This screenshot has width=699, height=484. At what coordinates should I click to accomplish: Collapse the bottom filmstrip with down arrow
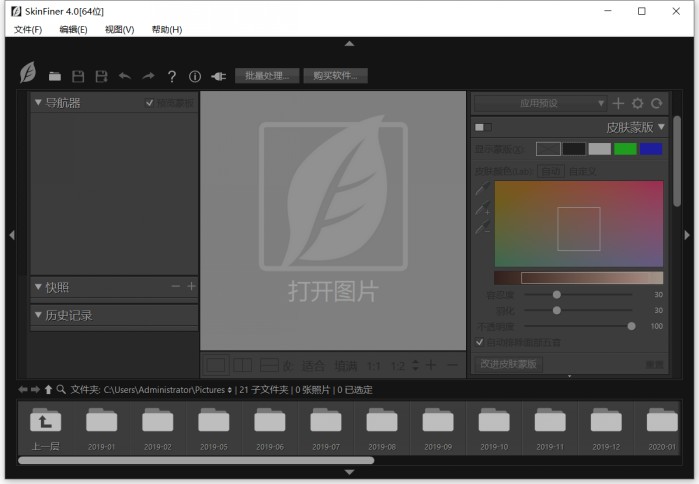[350, 472]
